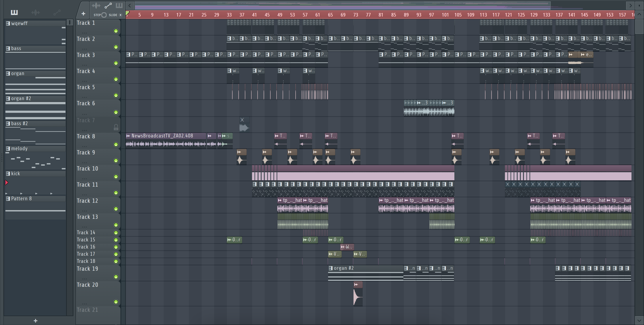Viewport: 644px width, 325px height.
Task: Click the wqewff pattern icon in picker
Action: [x=8, y=23]
